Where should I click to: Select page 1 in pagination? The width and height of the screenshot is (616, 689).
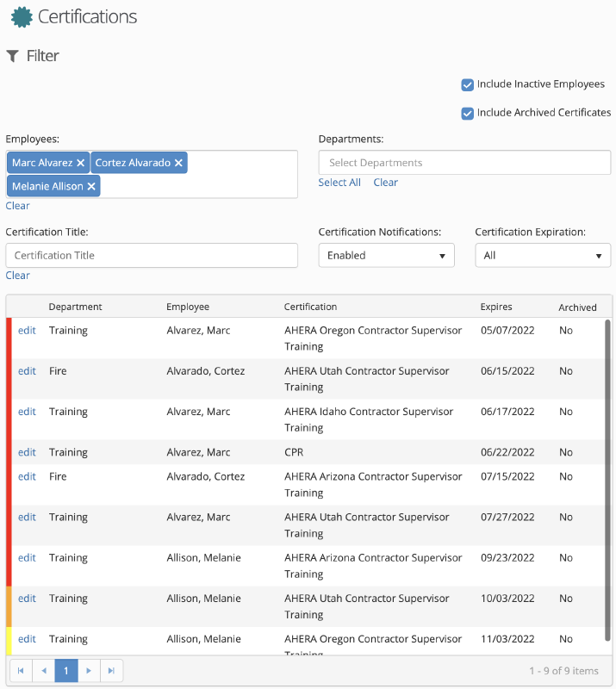pos(66,671)
